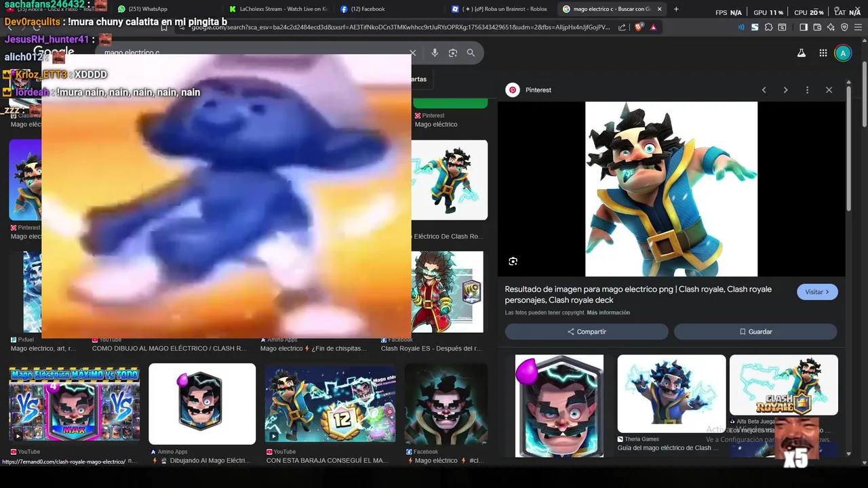
Task: Search this image with Lens icon
Action: click(513, 262)
